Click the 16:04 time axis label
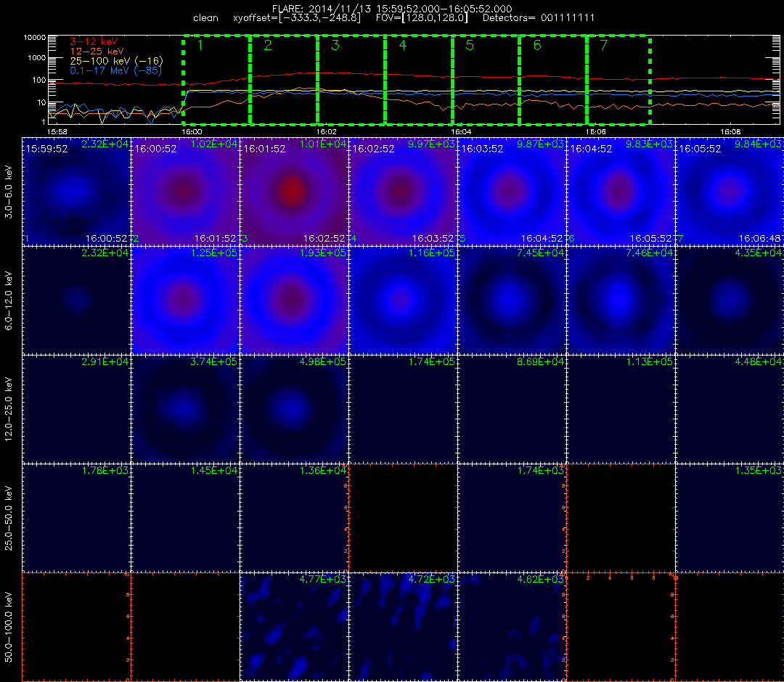 click(461, 131)
